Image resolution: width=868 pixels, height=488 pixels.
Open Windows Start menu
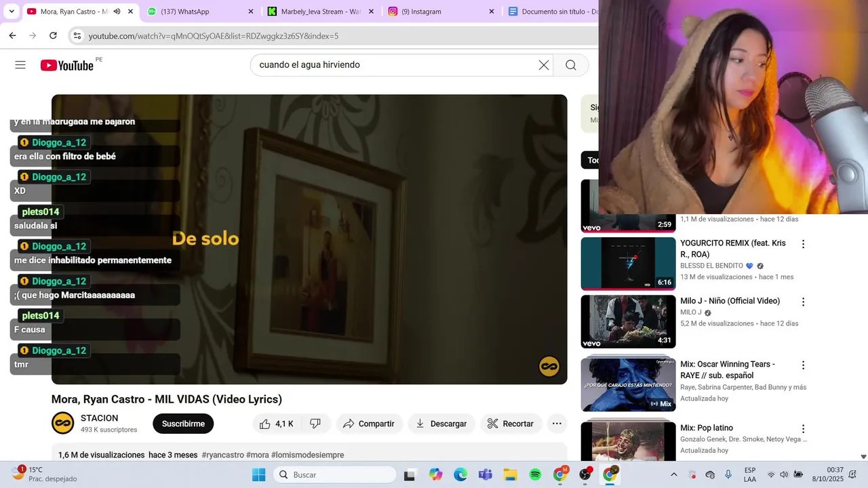tap(259, 474)
